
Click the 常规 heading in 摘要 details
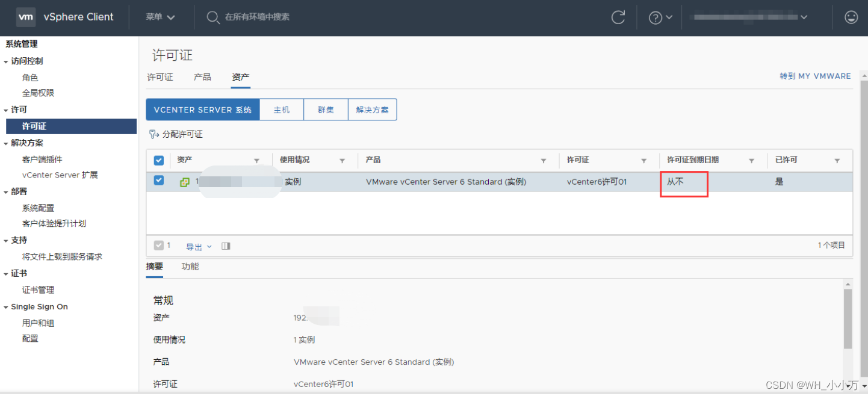tap(163, 300)
